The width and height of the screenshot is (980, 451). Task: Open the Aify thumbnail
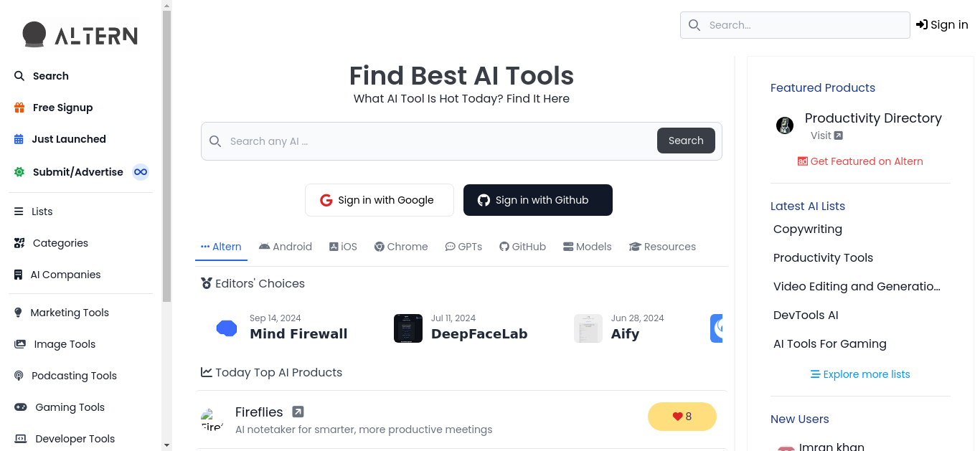pyautogui.click(x=588, y=328)
